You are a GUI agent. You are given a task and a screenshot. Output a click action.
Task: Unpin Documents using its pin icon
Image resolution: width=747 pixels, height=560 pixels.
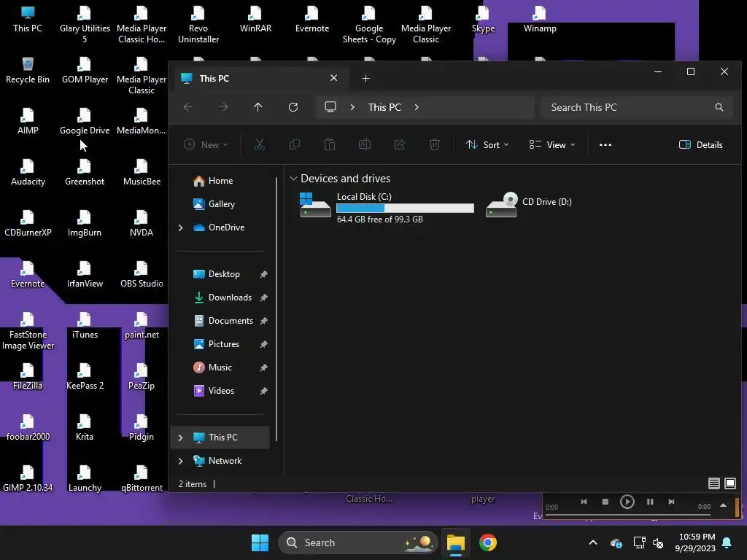coord(263,321)
